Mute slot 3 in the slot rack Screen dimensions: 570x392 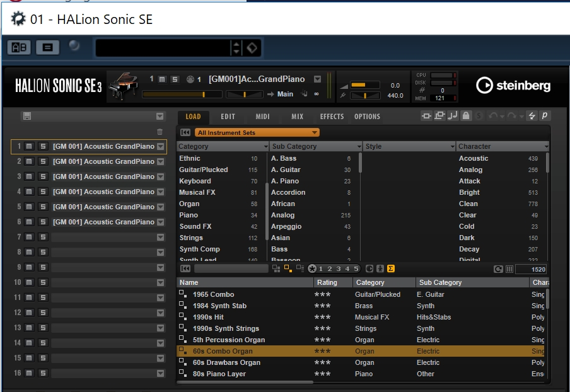point(29,176)
